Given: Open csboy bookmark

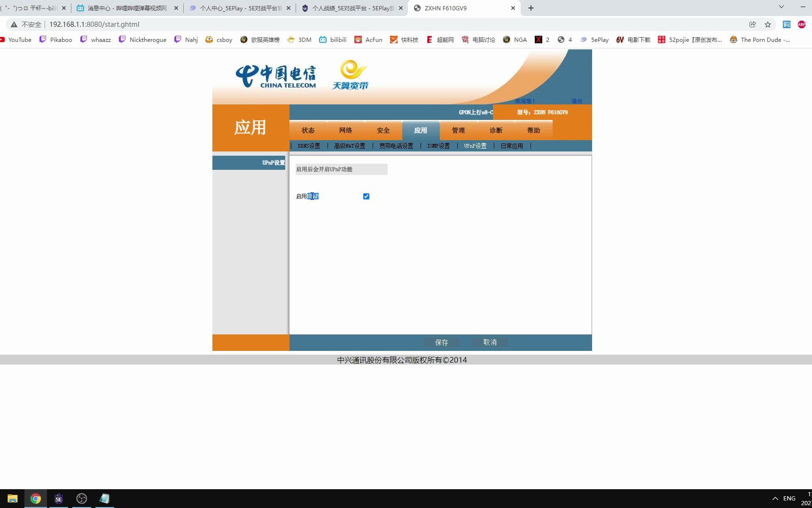Looking at the screenshot, I should (x=219, y=40).
